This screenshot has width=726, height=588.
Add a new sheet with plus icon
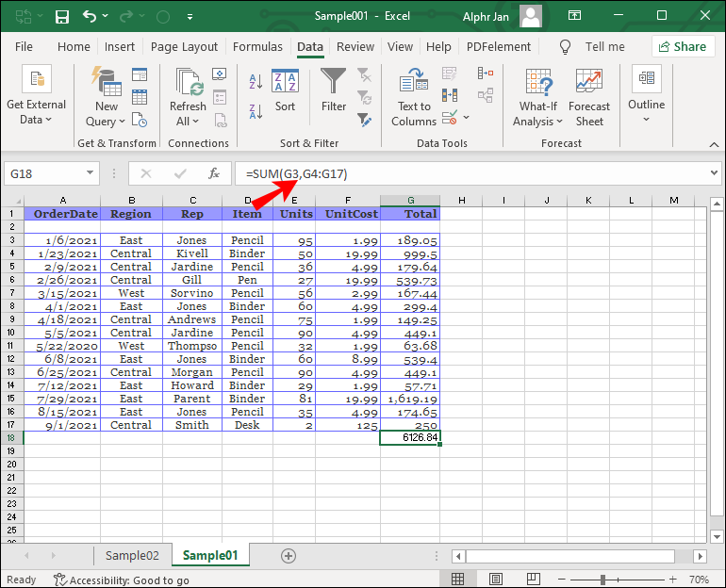tap(289, 555)
